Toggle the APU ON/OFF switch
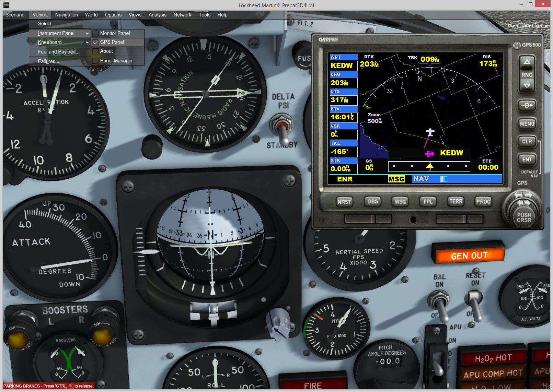The width and height of the screenshot is (553, 392). pos(437,364)
